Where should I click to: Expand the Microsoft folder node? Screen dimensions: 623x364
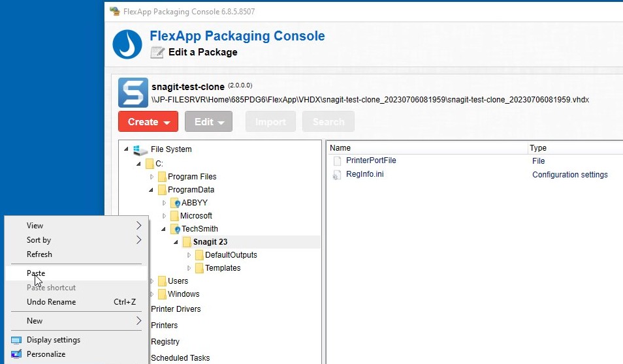164,216
